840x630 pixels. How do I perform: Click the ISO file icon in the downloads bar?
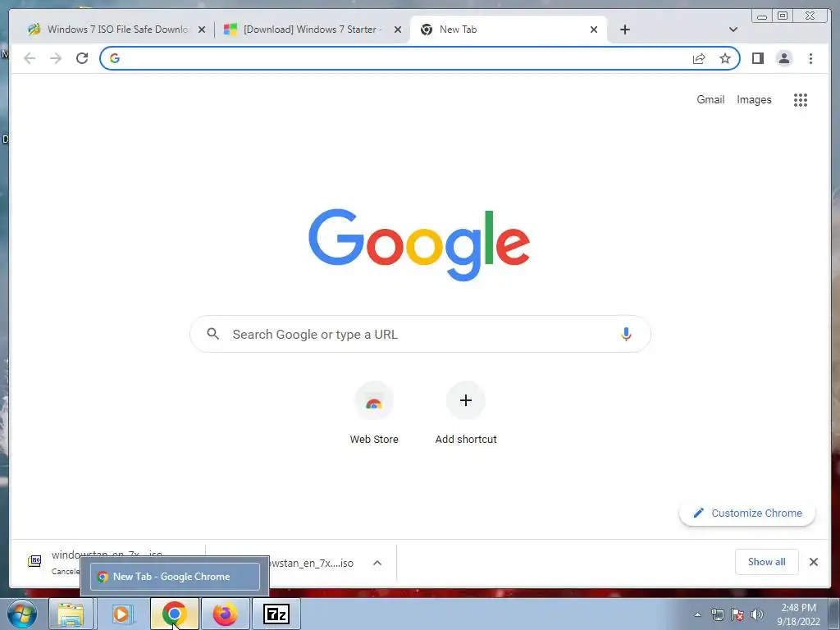(x=34, y=561)
